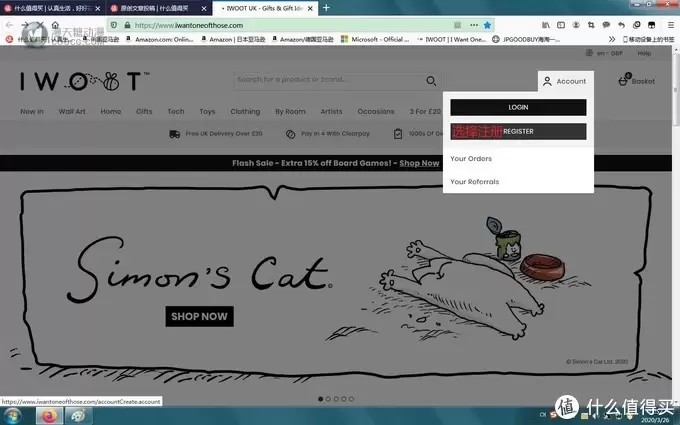Open the Windows Start button
Viewport: 680px width, 425px height.
point(12,416)
